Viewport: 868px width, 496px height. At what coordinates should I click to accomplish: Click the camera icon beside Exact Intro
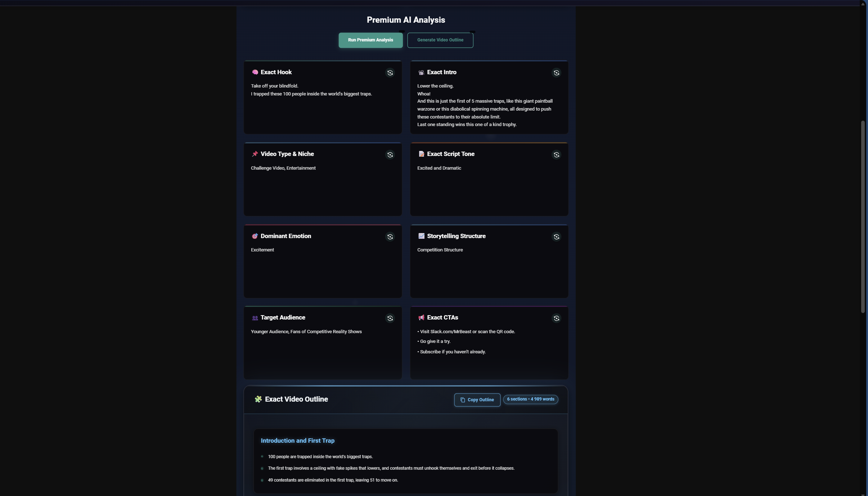[421, 72]
